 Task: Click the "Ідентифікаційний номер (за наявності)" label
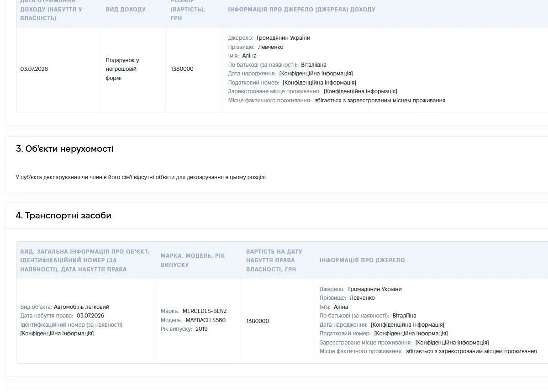coord(71,325)
